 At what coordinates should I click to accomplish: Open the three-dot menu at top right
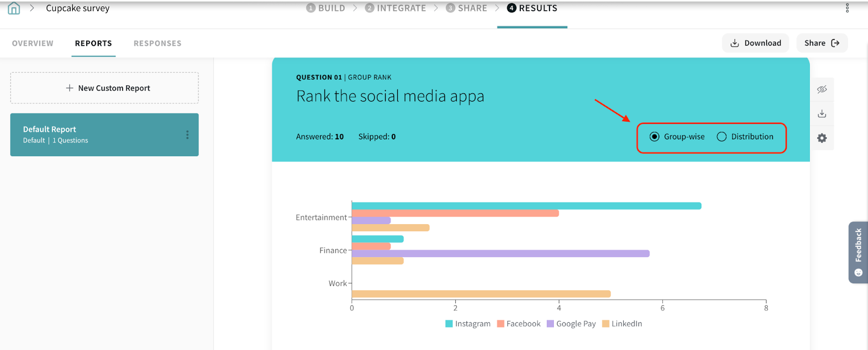847,8
